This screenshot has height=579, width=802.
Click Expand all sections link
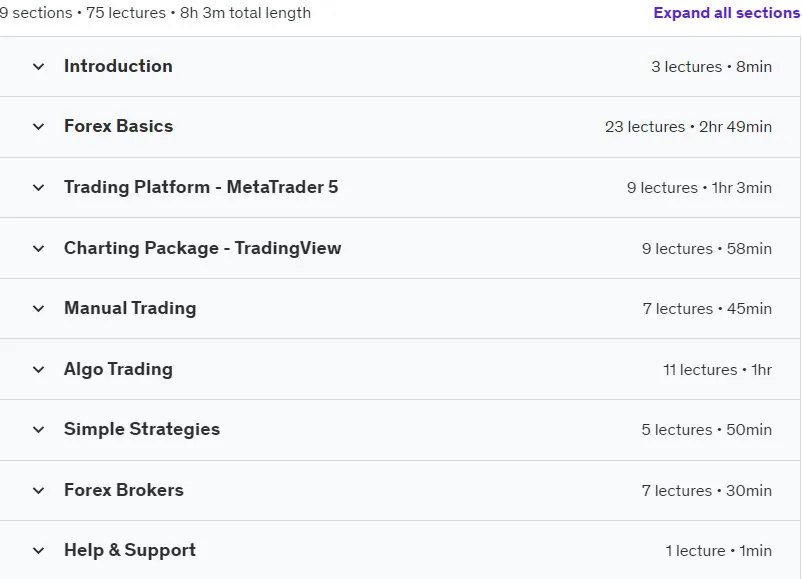(727, 13)
